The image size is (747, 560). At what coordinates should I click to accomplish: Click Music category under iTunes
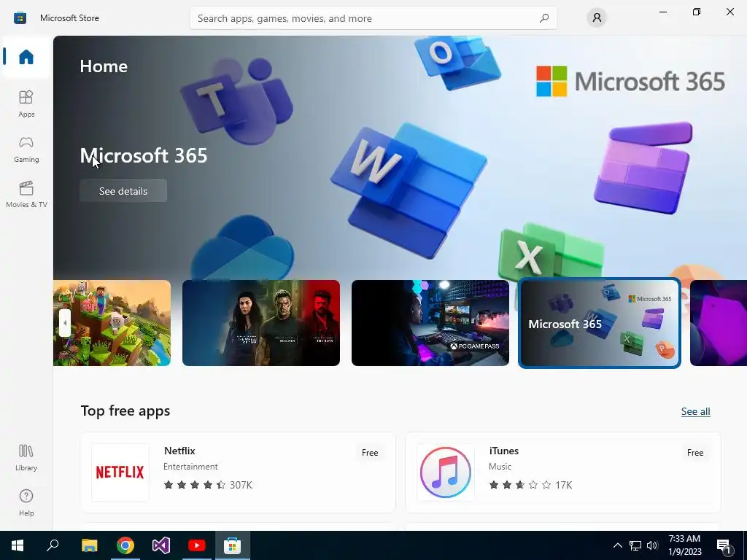[500, 467]
